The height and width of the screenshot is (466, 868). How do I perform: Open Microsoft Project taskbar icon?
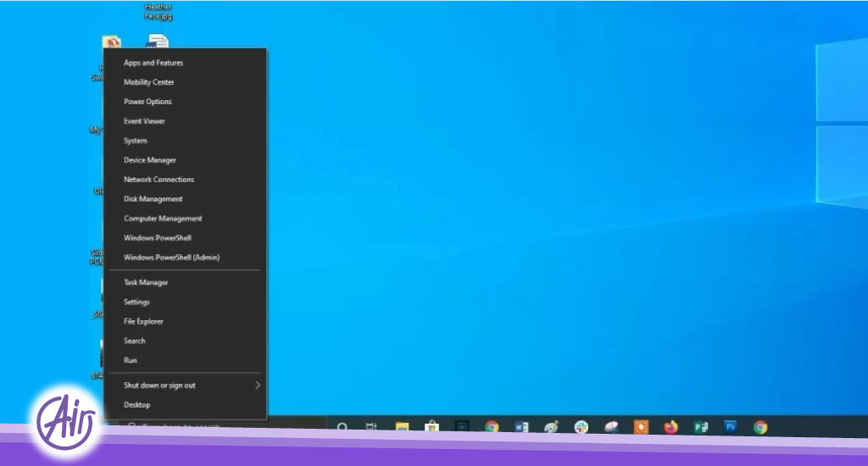pyautogui.click(x=701, y=427)
